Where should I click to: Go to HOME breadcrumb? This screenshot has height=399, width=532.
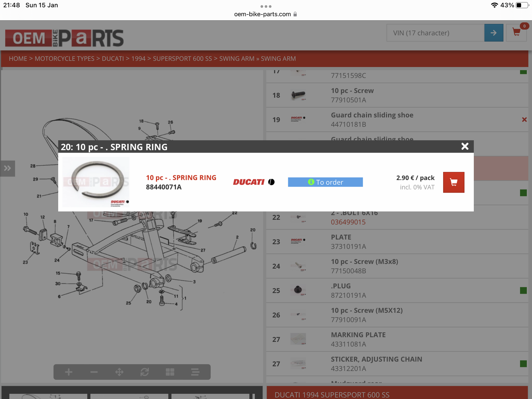click(18, 59)
